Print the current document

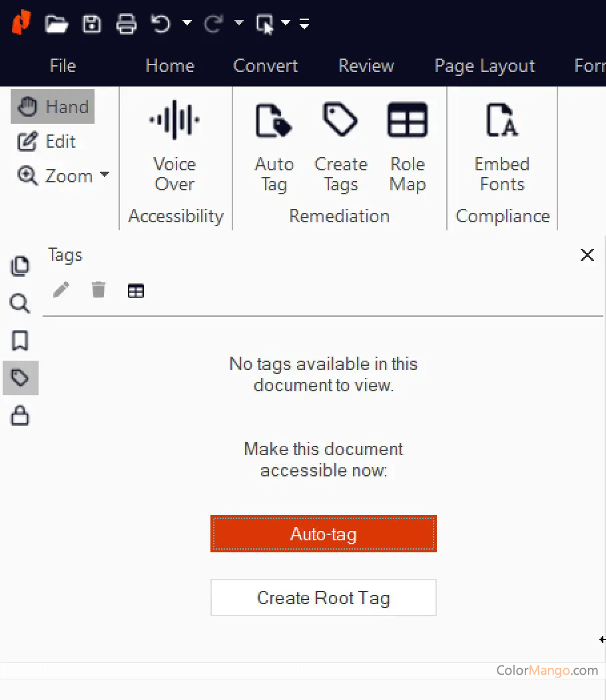point(126,24)
